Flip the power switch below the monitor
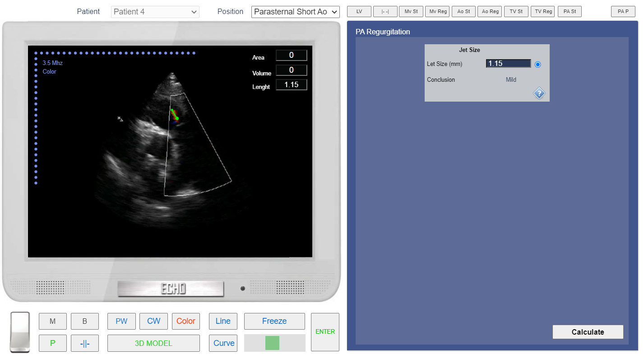644x359 pixels. (20, 332)
